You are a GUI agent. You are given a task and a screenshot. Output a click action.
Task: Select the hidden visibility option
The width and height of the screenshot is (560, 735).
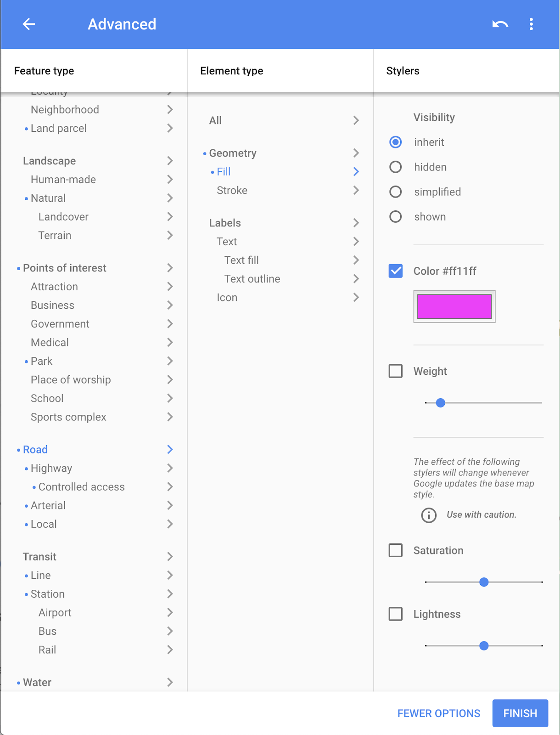click(x=396, y=167)
